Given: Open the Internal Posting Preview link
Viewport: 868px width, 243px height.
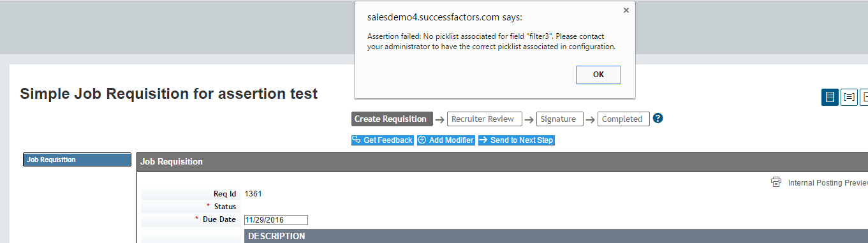Looking at the screenshot, I should click(828, 182).
